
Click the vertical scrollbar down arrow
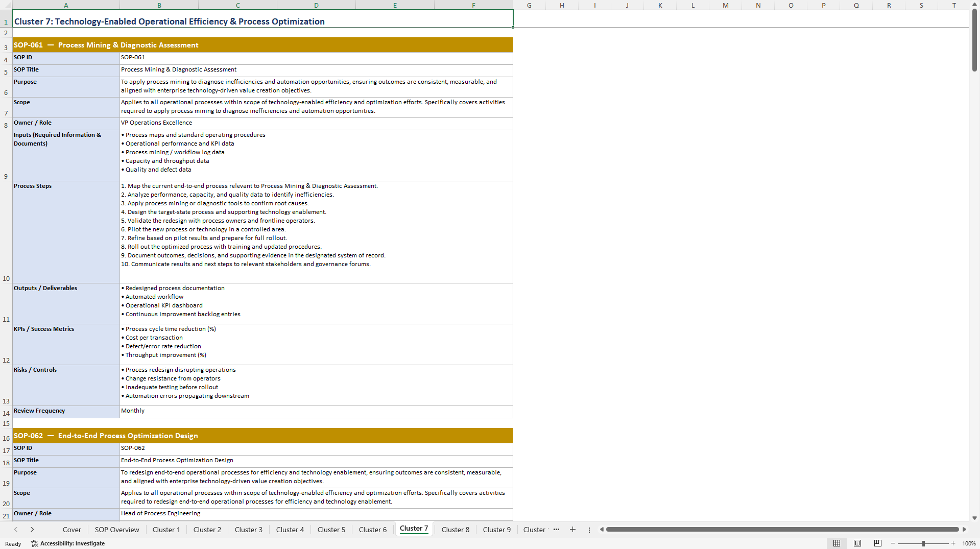pyautogui.click(x=974, y=518)
